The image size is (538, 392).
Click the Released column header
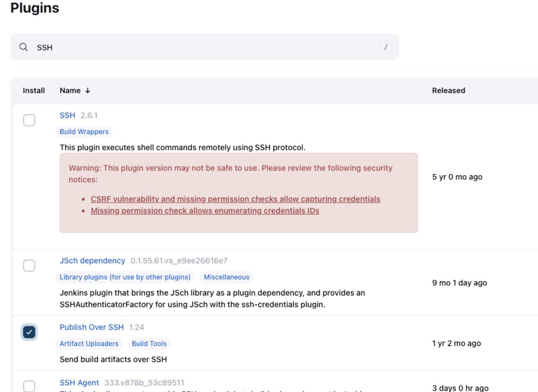tap(449, 90)
